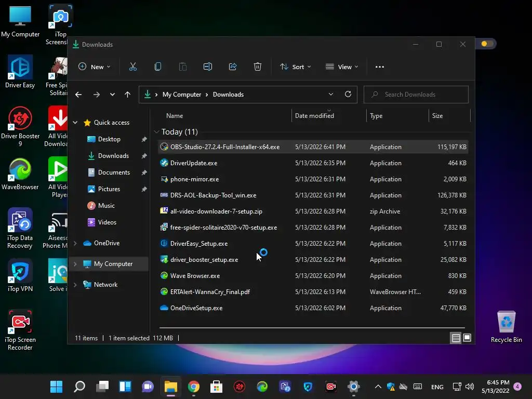The image size is (532, 399).
Task: Open Settings gear in the taskbar
Action: (x=353, y=387)
